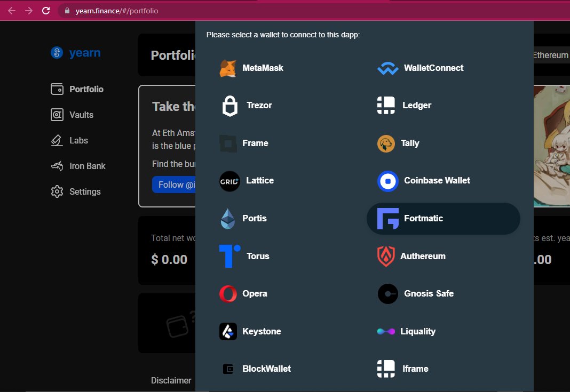The height and width of the screenshot is (392, 570).
Task: Choose Gnosis Safe label
Action: click(429, 294)
